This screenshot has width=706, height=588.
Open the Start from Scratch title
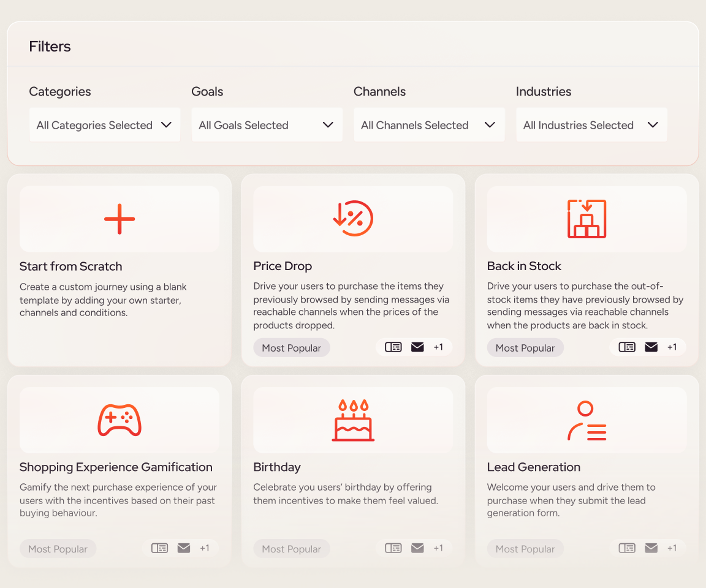pyautogui.click(x=71, y=266)
